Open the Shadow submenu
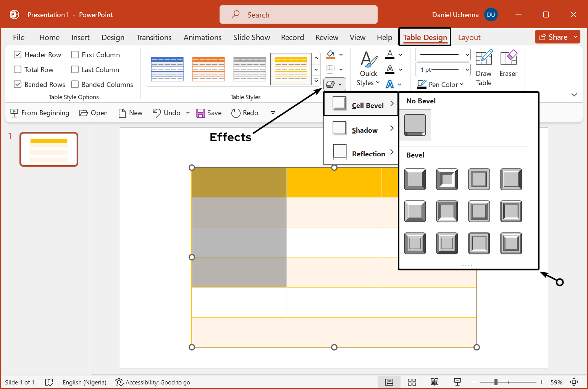 [361, 130]
